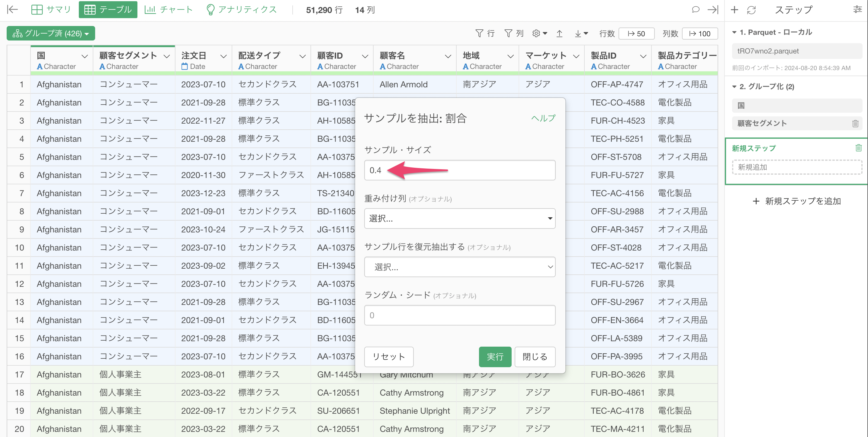Click the cell FUR-CH-4523
This screenshot has width=868, height=437.
[618, 121]
